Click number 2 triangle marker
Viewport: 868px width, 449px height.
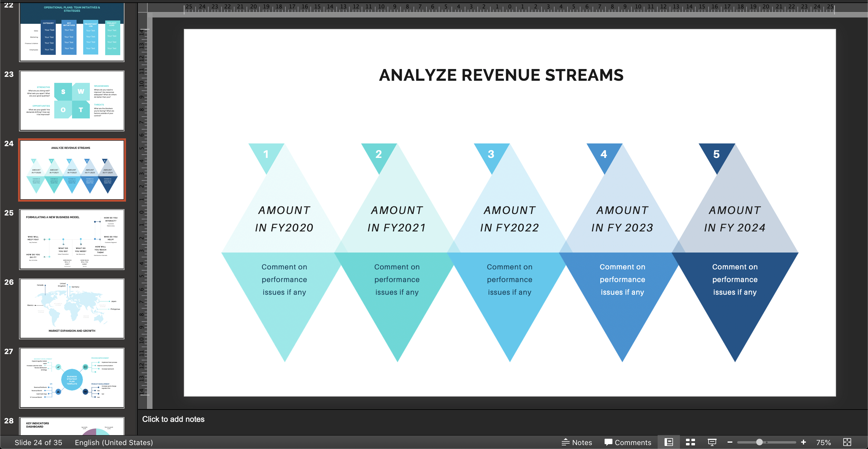click(x=379, y=154)
